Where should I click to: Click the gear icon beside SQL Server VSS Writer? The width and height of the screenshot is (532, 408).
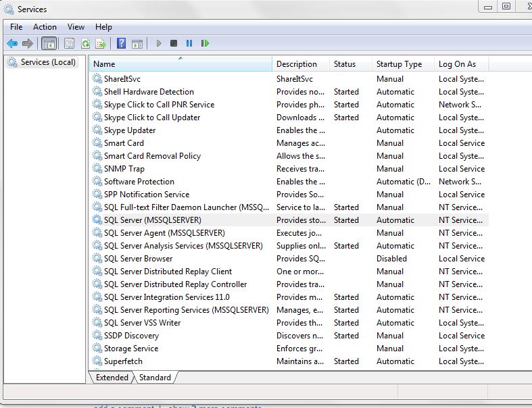[97, 322]
